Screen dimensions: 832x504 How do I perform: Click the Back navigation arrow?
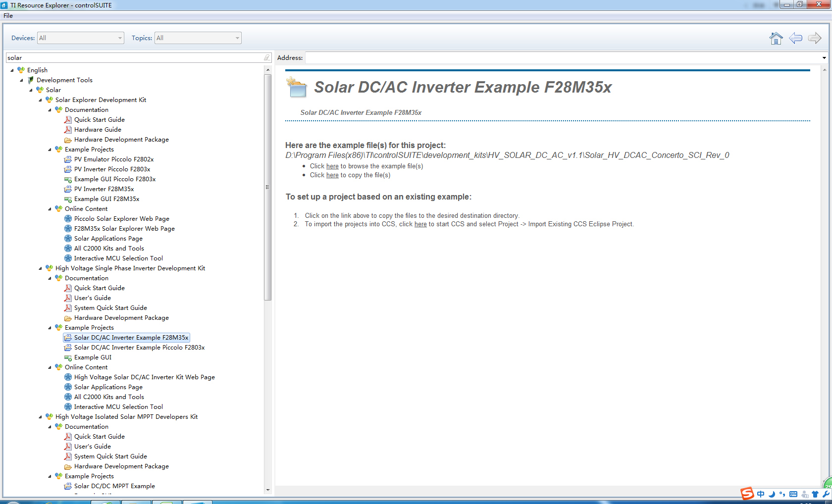pos(795,38)
